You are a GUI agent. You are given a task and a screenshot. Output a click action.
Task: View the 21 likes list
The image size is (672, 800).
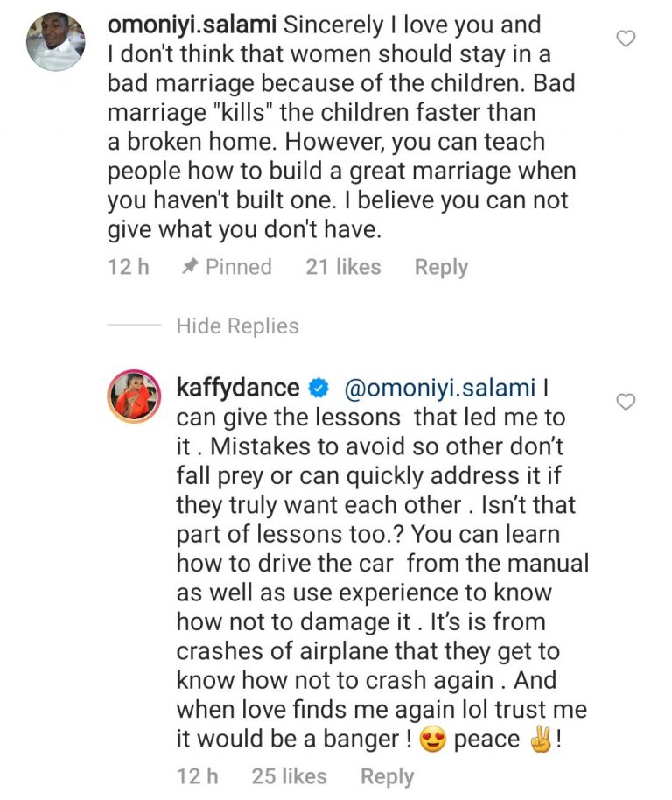(x=343, y=267)
